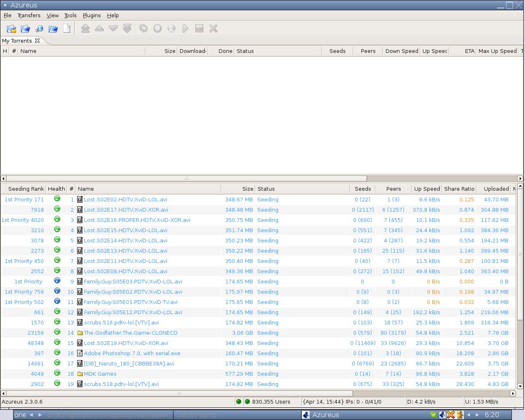Click the open torrent from URL globe icon

pos(39,29)
